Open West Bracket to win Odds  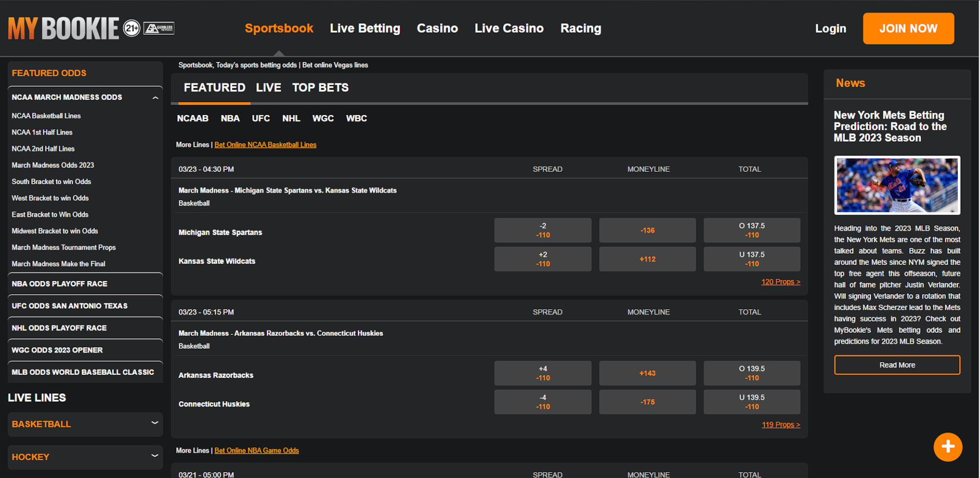pyautogui.click(x=50, y=198)
